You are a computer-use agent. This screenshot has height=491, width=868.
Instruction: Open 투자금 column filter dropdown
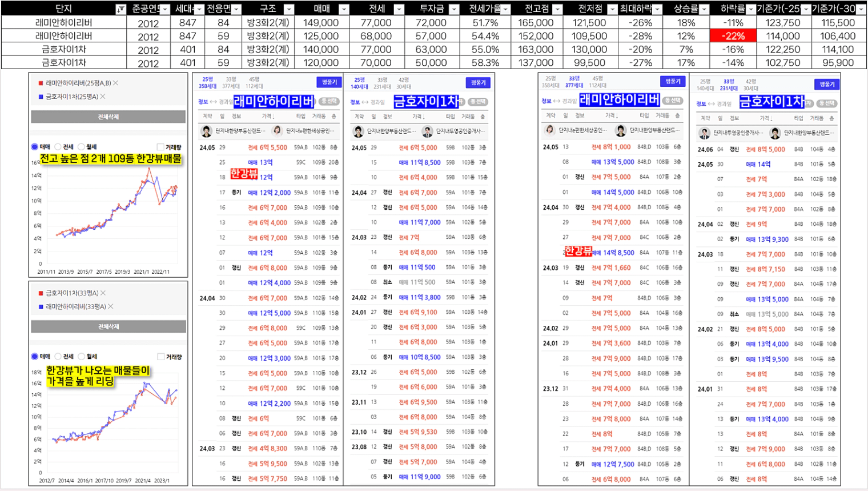point(454,9)
